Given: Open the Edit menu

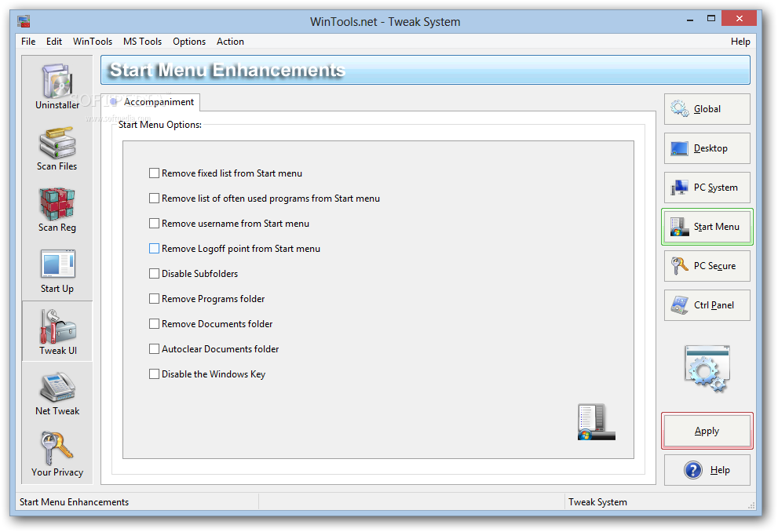Looking at the screenshot, I should (x=54, y=42).
